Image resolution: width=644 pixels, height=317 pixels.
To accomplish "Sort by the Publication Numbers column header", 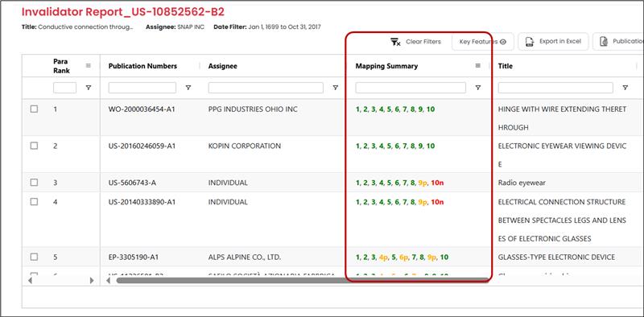I will [142, 66].
